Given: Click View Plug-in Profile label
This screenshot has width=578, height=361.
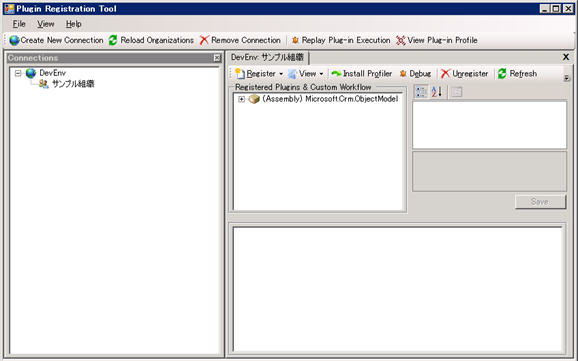Looking at the screenshot, I should coord(442,40).
